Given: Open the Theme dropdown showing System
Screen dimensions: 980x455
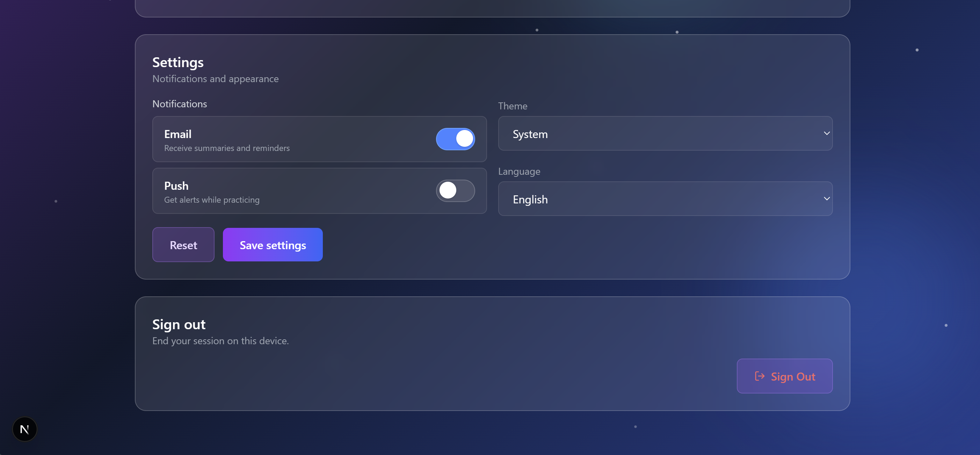Looking at the screenshot, I should coord(665,133).
